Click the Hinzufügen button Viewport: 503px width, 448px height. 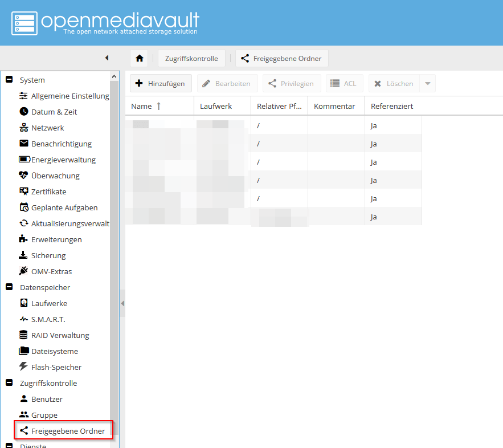161,83
